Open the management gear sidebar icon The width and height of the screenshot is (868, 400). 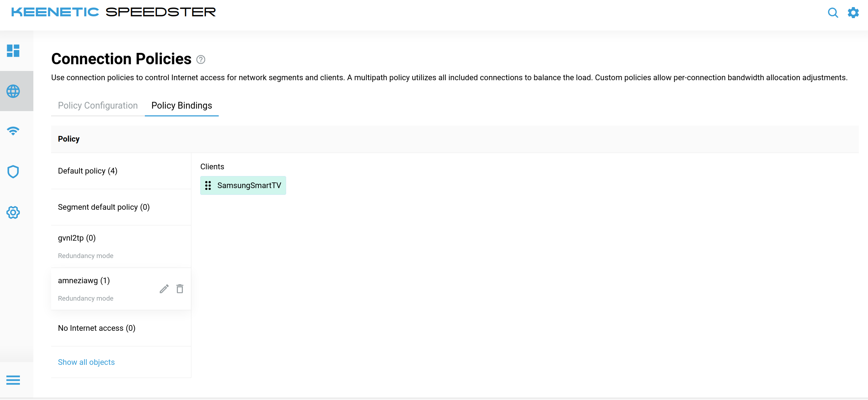pyautogui.click(x=13, y=213)
